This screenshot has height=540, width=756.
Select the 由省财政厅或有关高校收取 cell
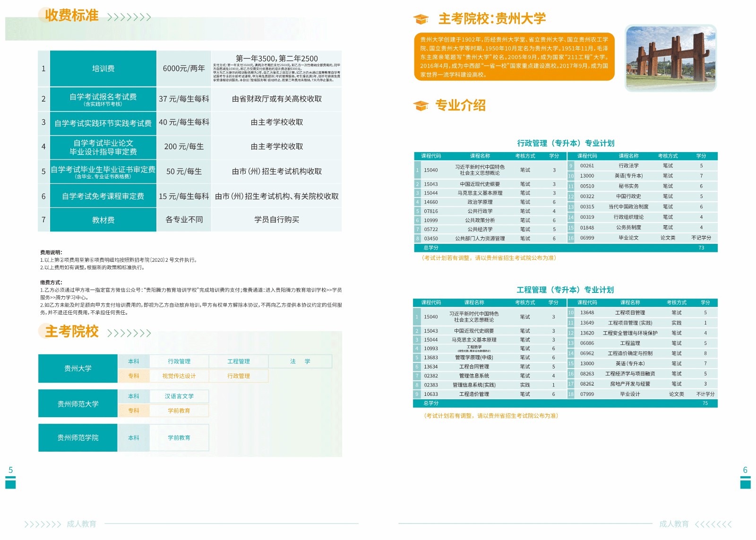pyautogui.click(x=277, y=99)
